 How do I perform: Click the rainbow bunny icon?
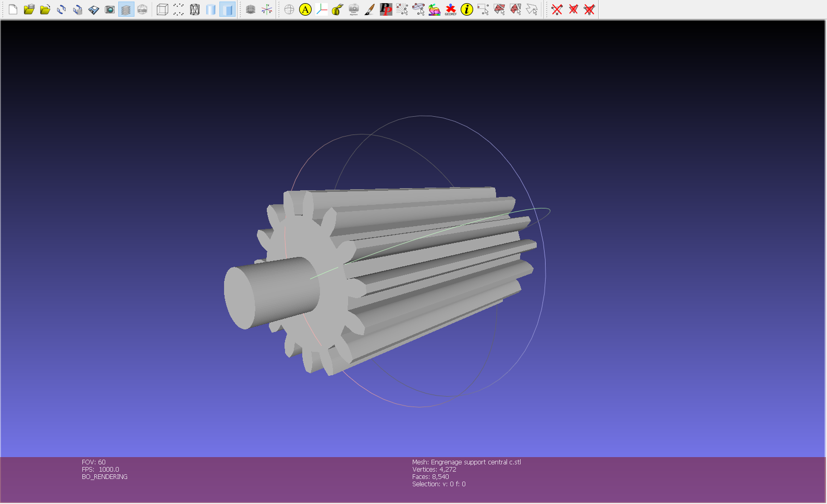click(x=434, y=9)
